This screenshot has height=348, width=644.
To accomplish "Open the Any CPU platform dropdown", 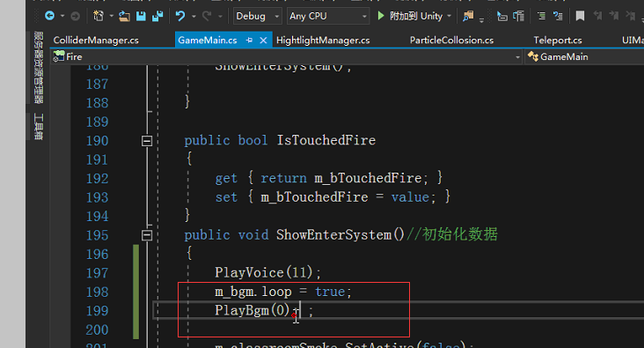I will pyautogui.click(x=327, y=16).
